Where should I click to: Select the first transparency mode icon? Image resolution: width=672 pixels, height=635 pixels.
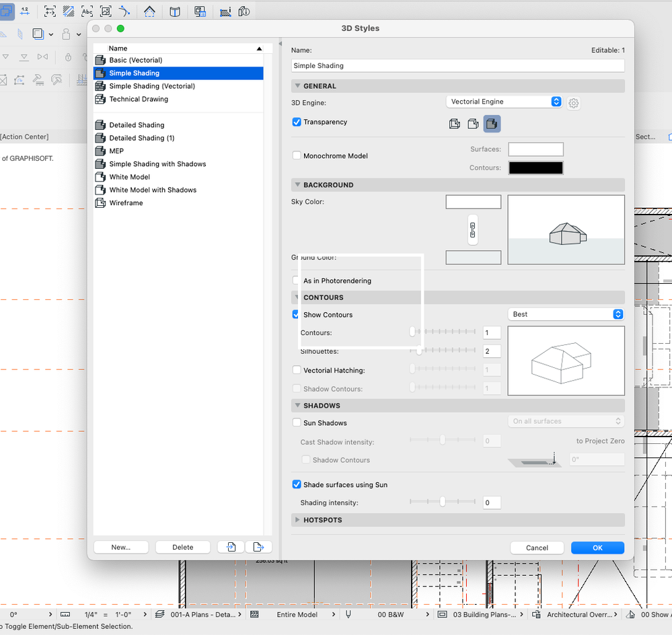tap(455, 123)
